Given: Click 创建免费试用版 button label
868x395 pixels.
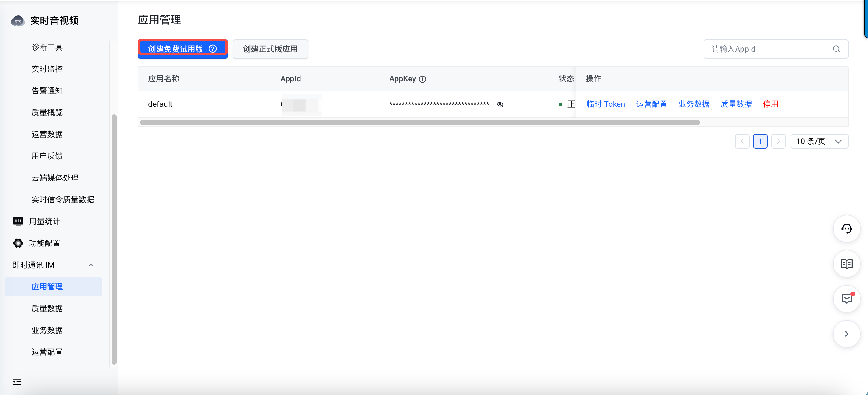Looking at the screenshot, I should (175, 49).
